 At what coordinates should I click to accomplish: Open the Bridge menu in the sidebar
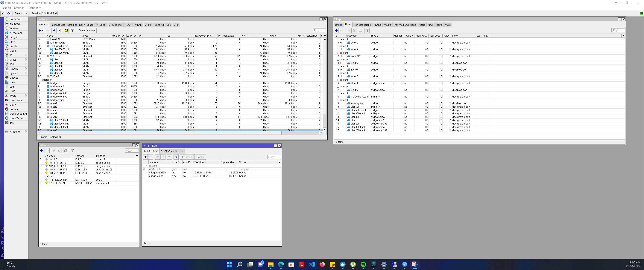(x=13, y=37)
